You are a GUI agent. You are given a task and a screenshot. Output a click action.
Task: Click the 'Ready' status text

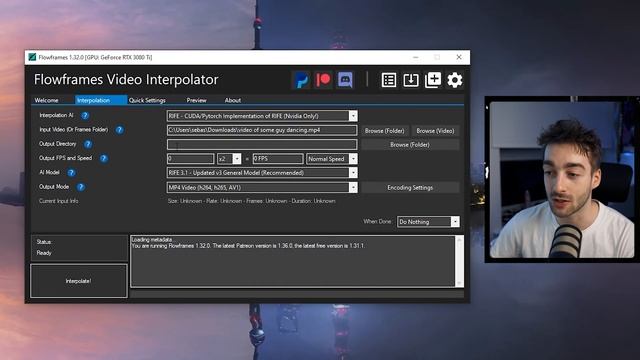tap(44, 253)
